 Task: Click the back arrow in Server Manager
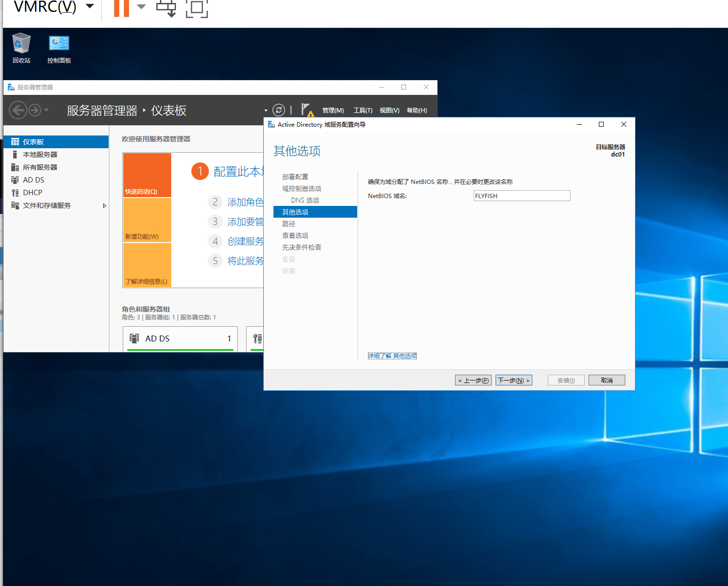pos(18,110)
